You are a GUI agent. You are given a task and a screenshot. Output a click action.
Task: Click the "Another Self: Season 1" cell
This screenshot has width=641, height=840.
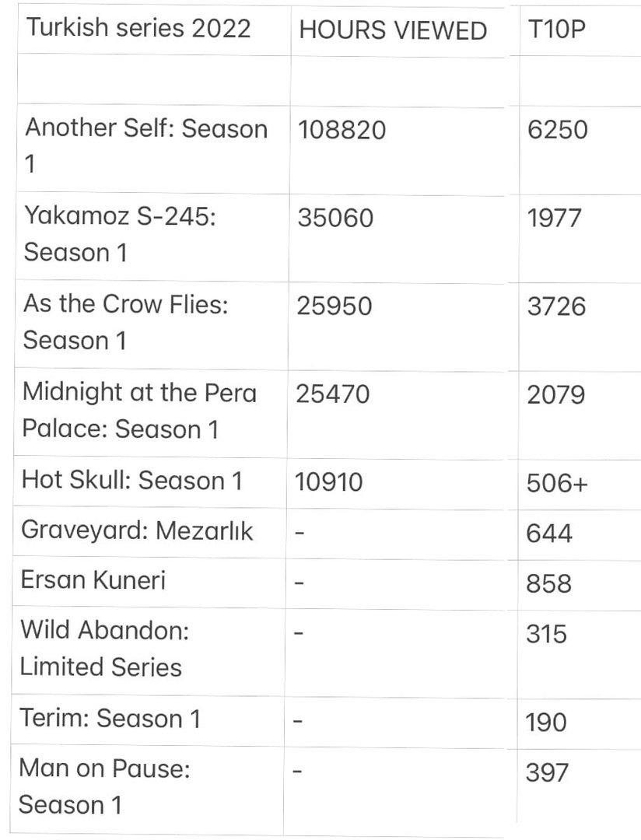[146, 146]
